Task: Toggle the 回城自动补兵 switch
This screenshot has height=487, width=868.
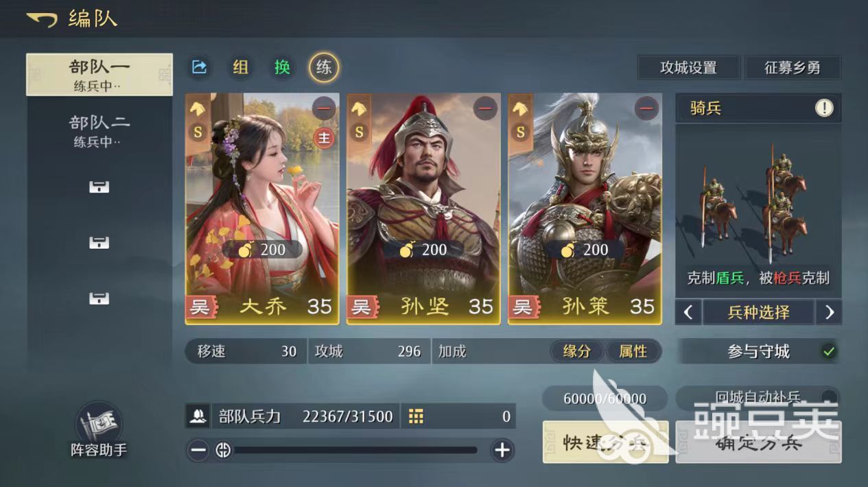Action: click(828, 397)
